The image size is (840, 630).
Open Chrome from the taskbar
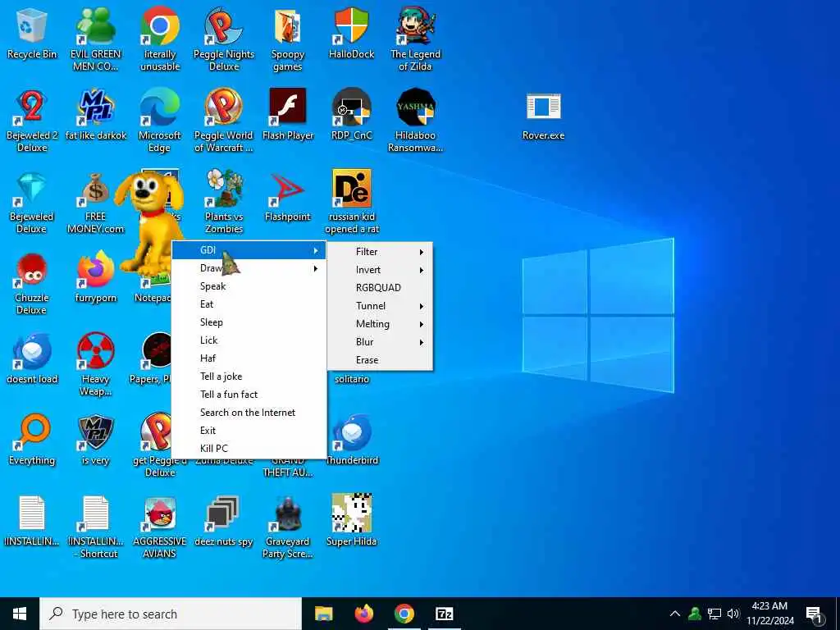point(404,614)
